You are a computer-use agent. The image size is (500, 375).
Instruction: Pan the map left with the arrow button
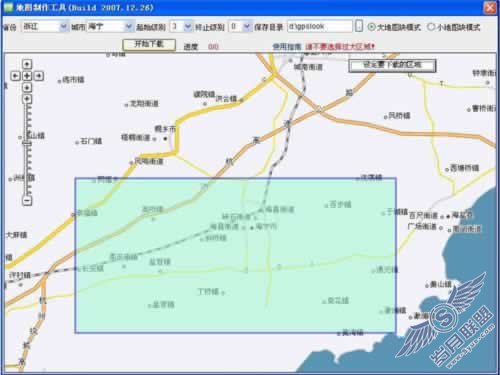tap(15, 76)
